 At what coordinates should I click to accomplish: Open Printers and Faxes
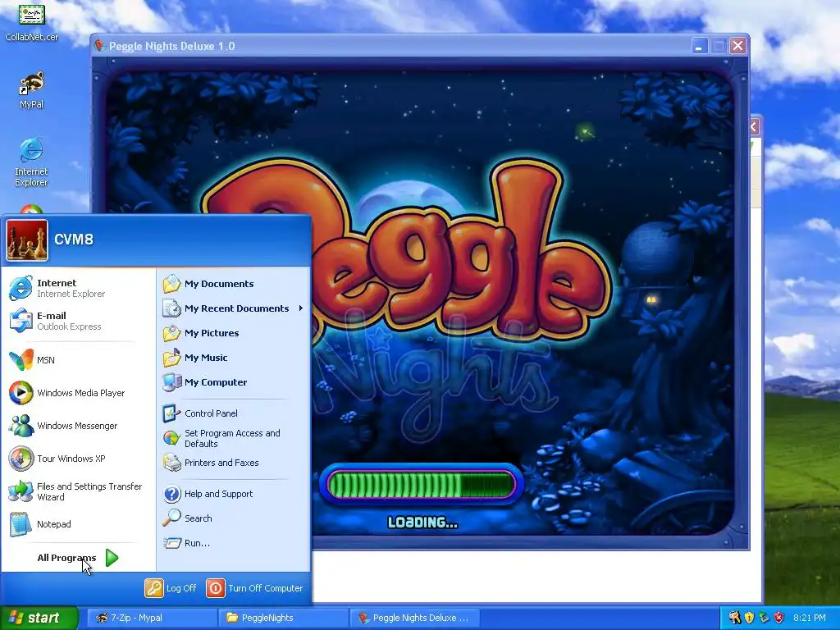234,463
